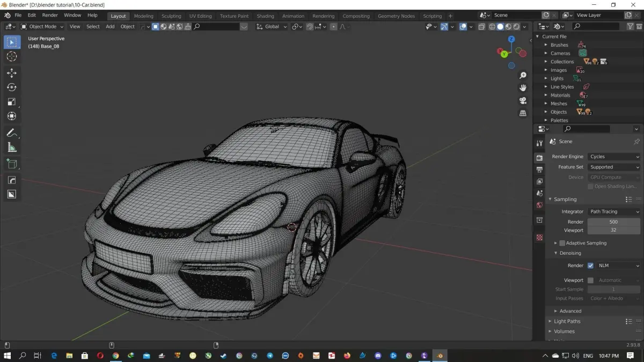Select the Select Box tool
Viewport: 644px width, 362px height.
pyautogui.click(x=12, y=42)
